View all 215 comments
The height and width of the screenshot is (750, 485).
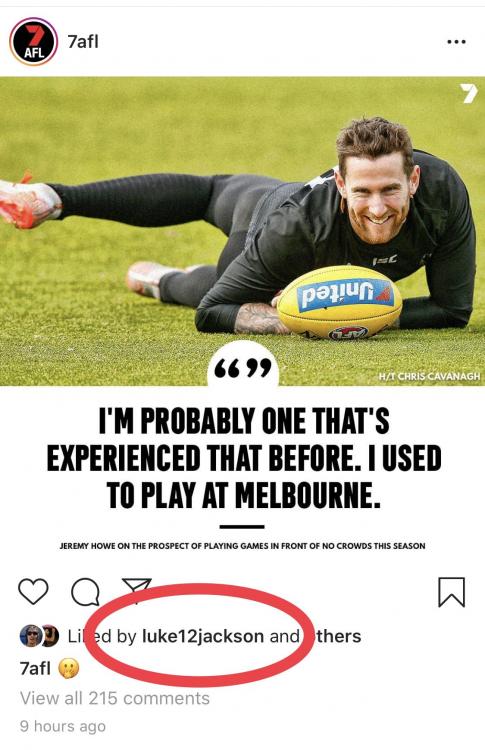pos(115,698)
